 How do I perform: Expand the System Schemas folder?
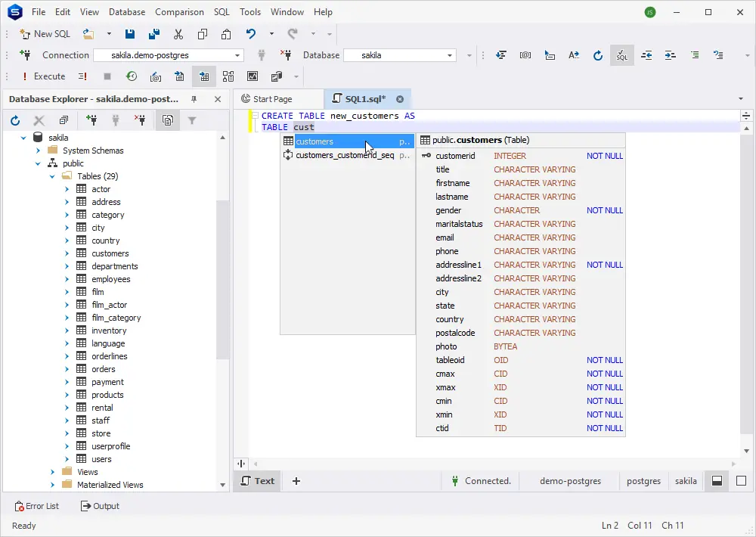pyautogui.click(x=38, y=151)
